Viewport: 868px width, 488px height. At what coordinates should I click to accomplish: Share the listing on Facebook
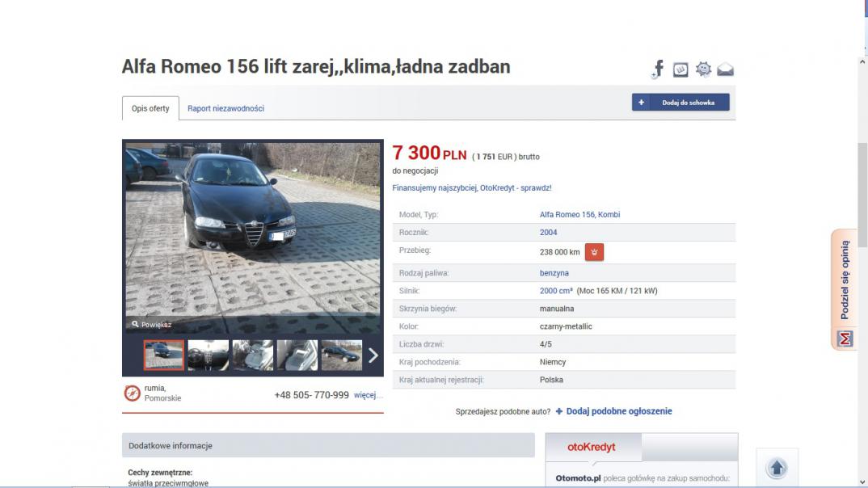pyautogui.click(x=658, y=69)
